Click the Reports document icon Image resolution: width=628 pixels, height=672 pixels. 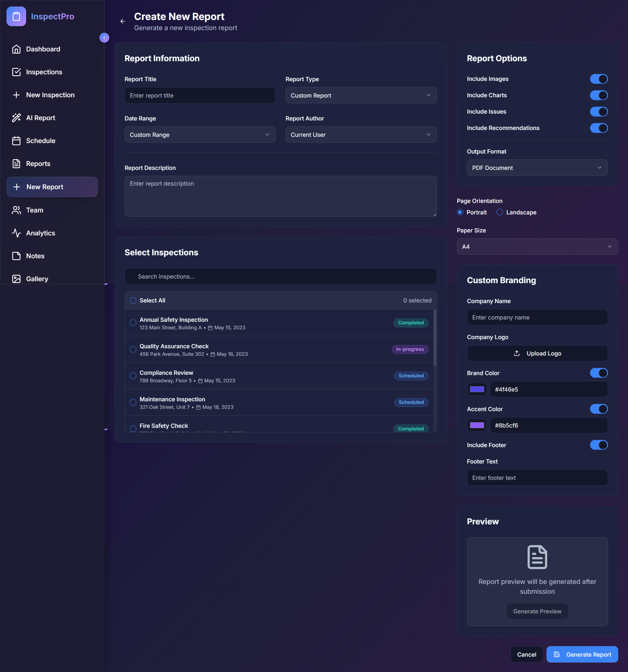[16, 164]
